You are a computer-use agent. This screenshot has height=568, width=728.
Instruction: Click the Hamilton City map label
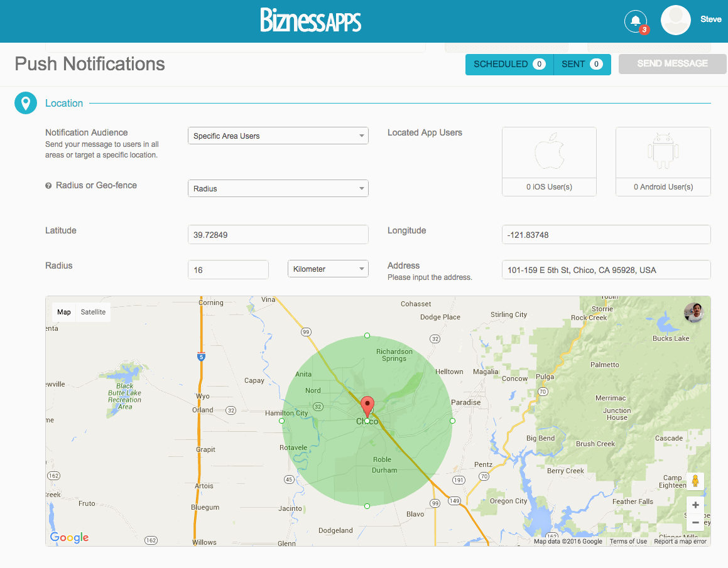point(286,413)
